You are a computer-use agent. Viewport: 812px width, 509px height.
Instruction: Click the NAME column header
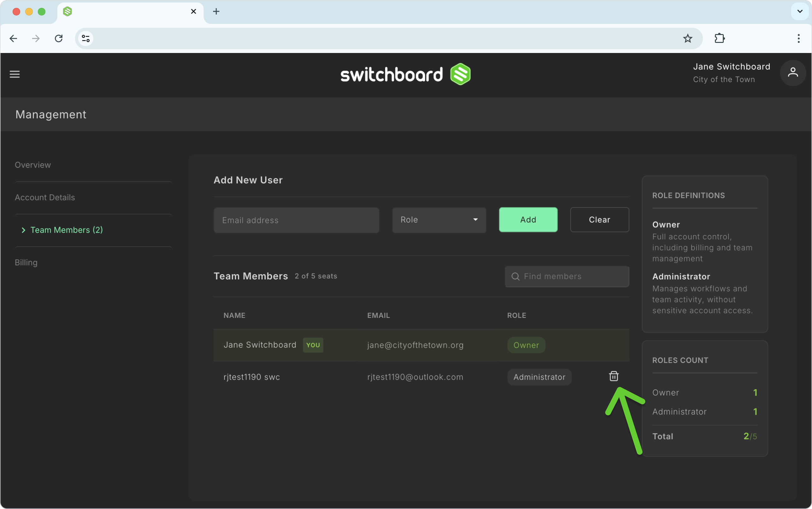click(x=235, y=315)
